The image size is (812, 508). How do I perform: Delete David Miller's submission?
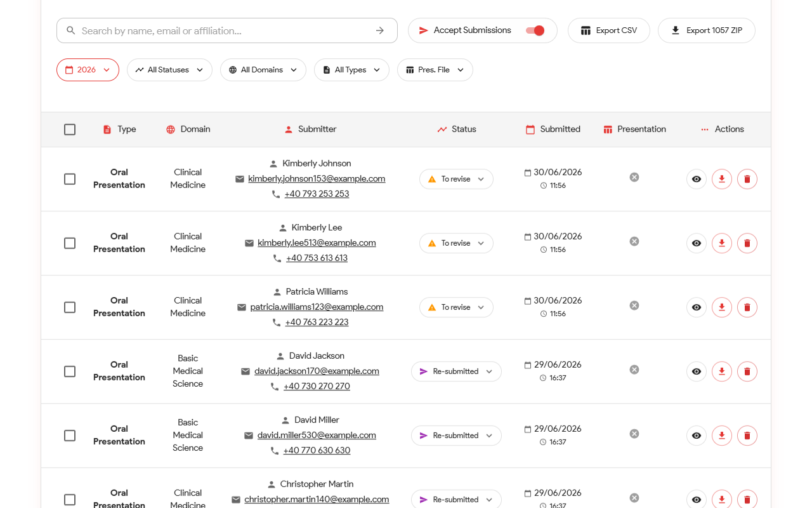(747, 436)
